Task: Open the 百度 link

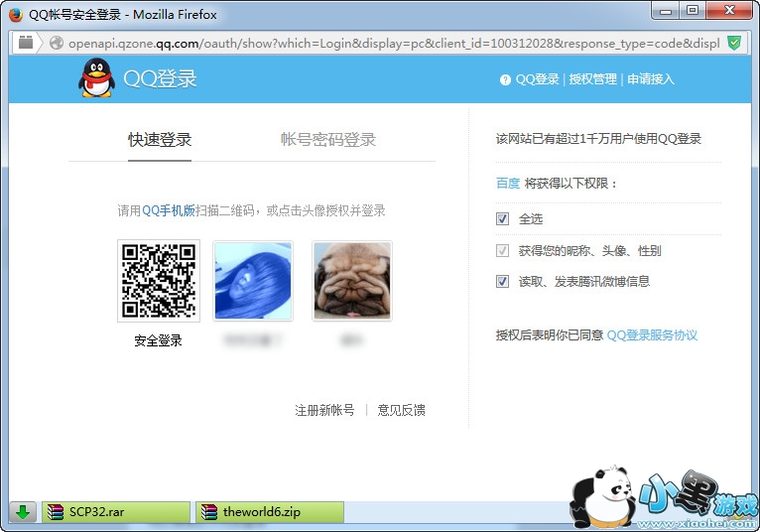Action: click(x=508, y=184)
